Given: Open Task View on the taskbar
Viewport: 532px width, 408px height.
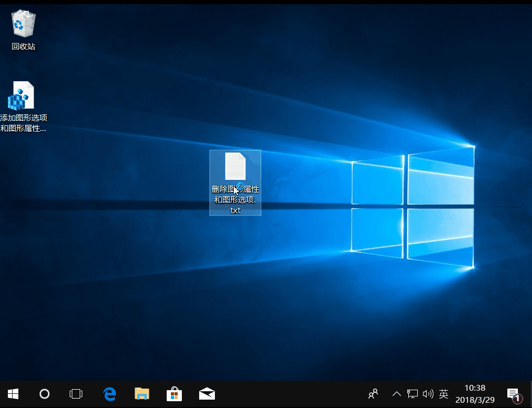Looking at the screenshot, I should pyautogui.click(x=76, y=394).
